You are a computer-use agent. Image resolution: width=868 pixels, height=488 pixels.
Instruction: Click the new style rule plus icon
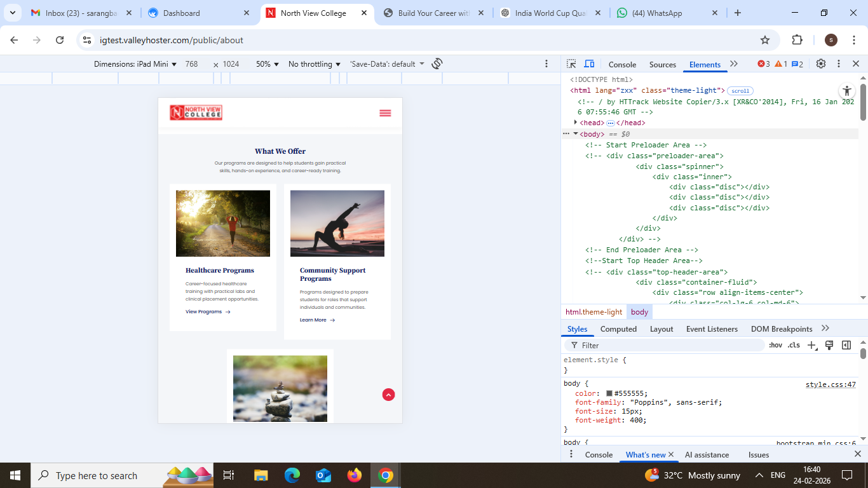[x=812, y=345]
